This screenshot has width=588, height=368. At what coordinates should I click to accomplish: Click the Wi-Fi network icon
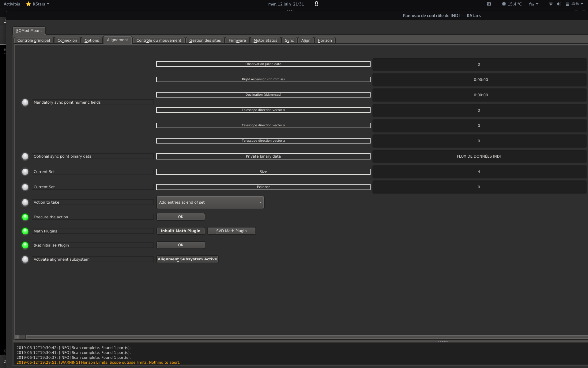tap(550, 4)
